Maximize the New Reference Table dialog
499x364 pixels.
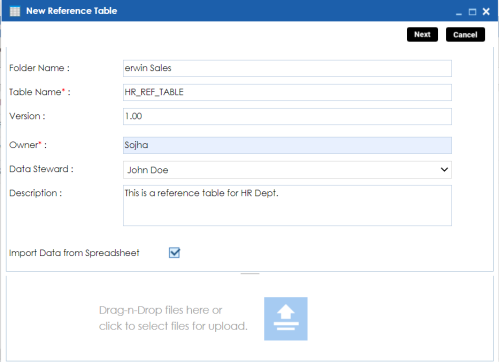pyautogui.click(x=472, y=12)
